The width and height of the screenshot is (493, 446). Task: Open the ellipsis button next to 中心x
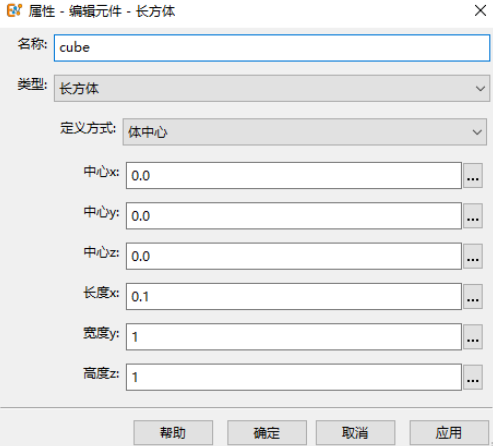pos(473,176)
